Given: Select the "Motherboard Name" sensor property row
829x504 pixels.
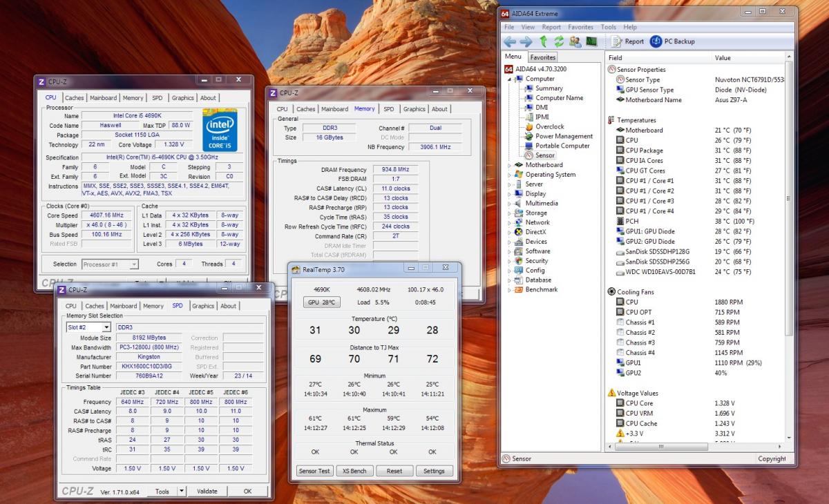Looking at the screenshot, I should click(700, 99).
